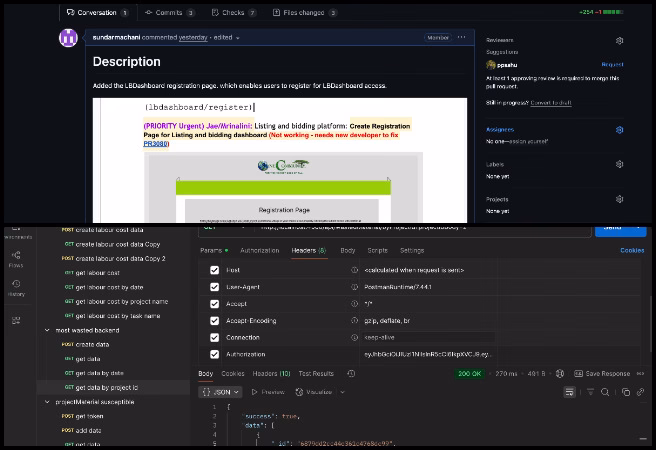This screenshot has width=656, height=450.
Task: Click the filter response icon
Action: pyautogui.click(x=590, y=392)
